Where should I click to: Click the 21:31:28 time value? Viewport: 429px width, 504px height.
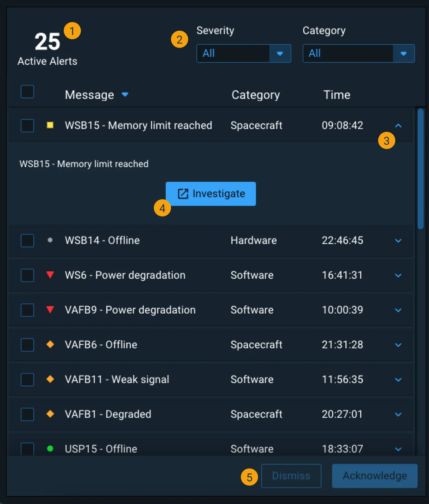[342, 345]
